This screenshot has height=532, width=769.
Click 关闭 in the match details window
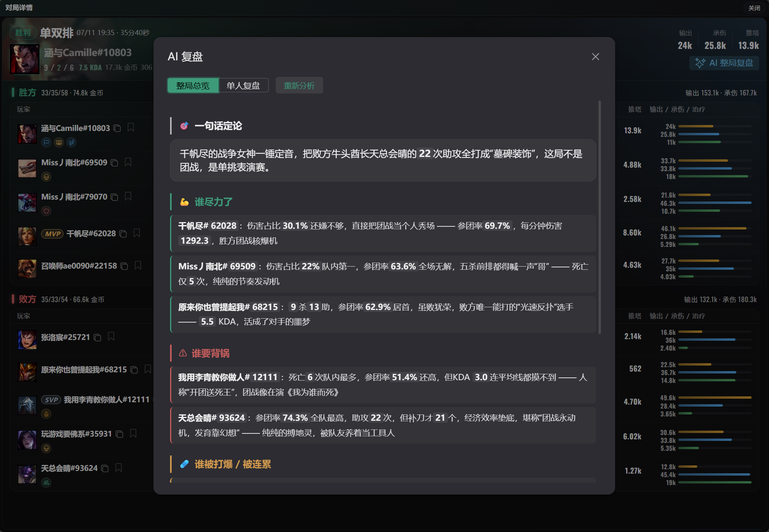coord(754,8)
